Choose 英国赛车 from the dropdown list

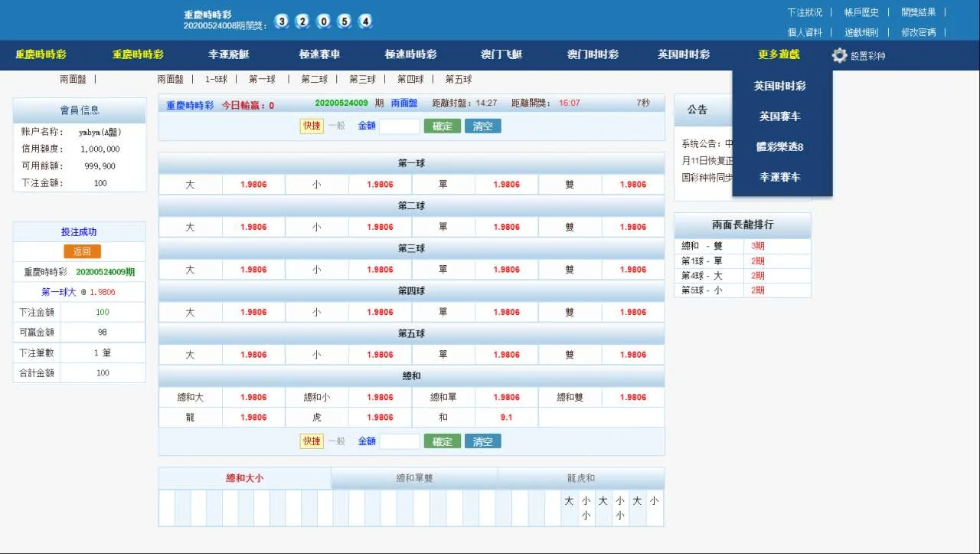tap(780, 116)
